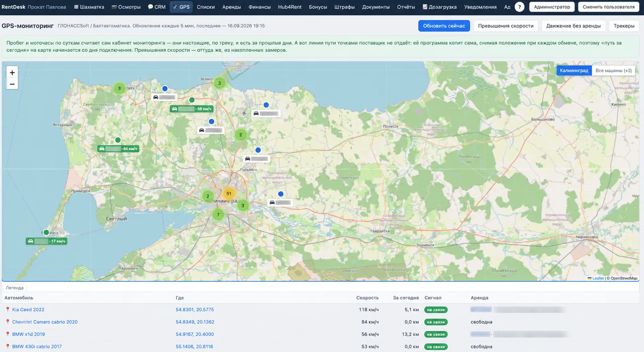Open the OpenStreetMap attribution link

pyautogui.click(x=624, y=278)
